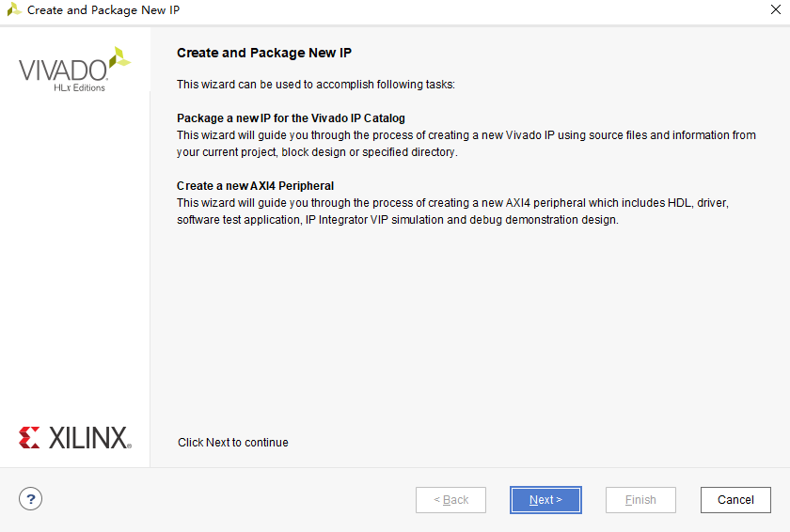790x532 pixels.
Task: Click heading Package a new IP for Vivado IP Catalog
Action: (x=291, y=118)
